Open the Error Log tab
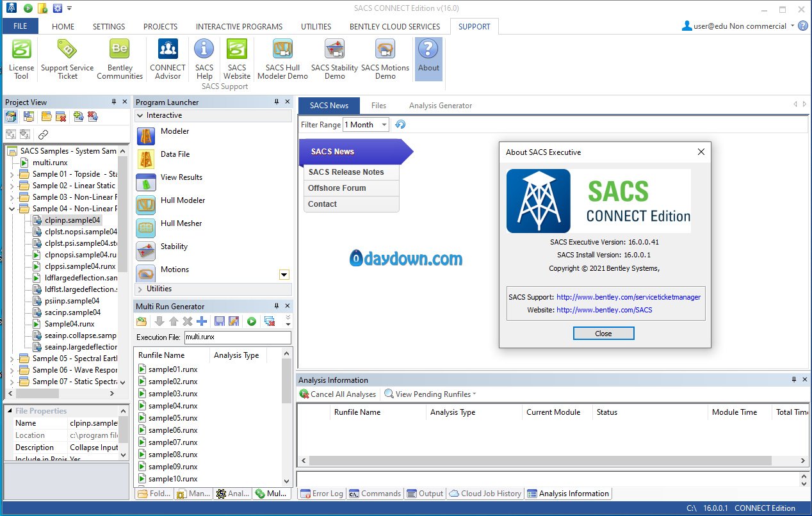The height and width of the screenshot is (516, 812). click(x=321, y=494)
